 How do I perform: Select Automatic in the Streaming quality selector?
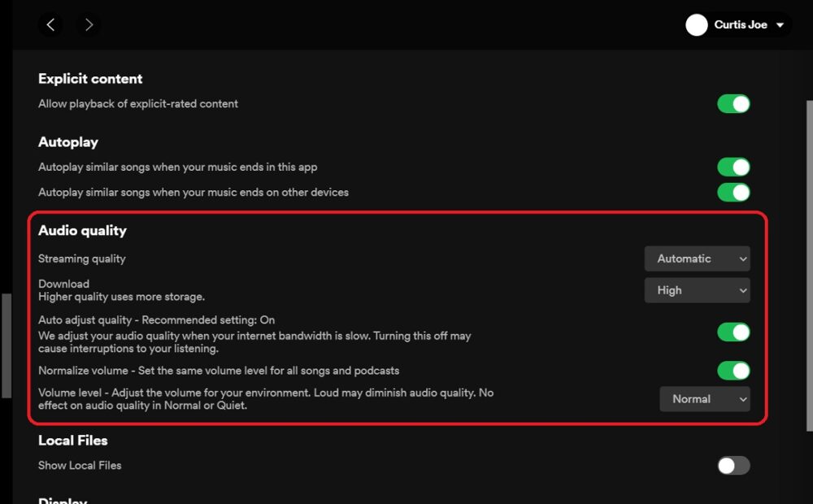[697, 259]
